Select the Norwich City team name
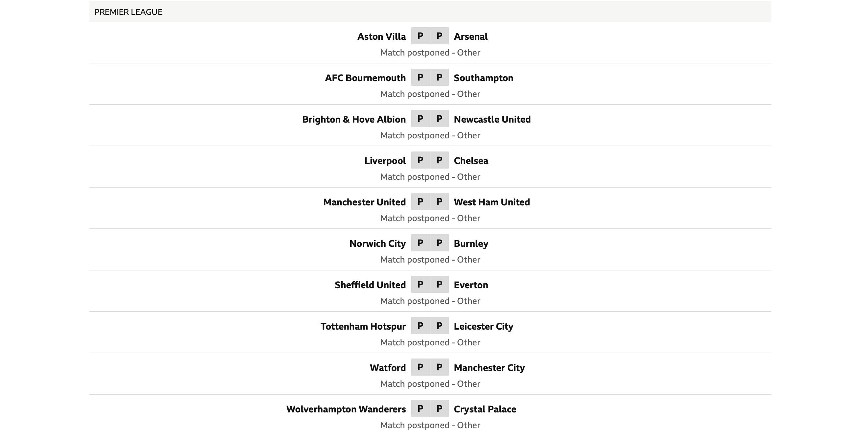The width and height of the screenshot is (868, 441). pos(377,244)
